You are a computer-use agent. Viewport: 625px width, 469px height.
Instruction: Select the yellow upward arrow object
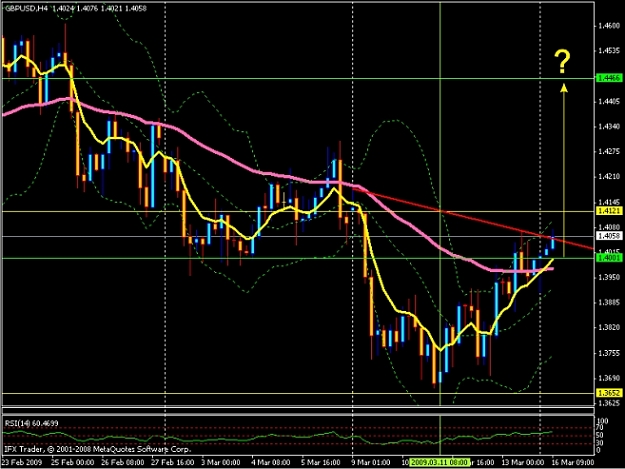(564, 169)
